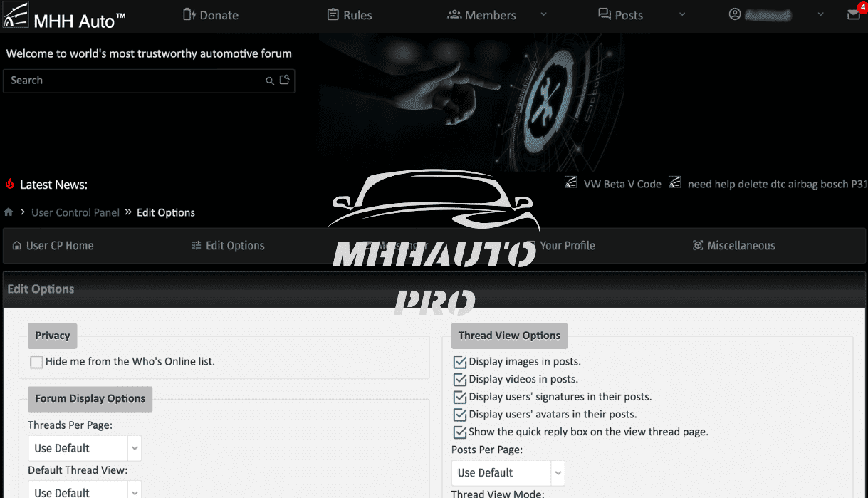The height and width of the screenshot is (498, 868).
Task: Go to User Control Panel breadcrumb link
Action: pyautogui.click(x=75, y=212)
